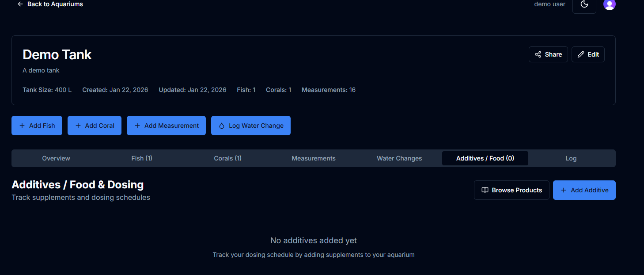Open the Water Changes tab
The width and height of the screenshot is (644, 275).
[399, 158]
